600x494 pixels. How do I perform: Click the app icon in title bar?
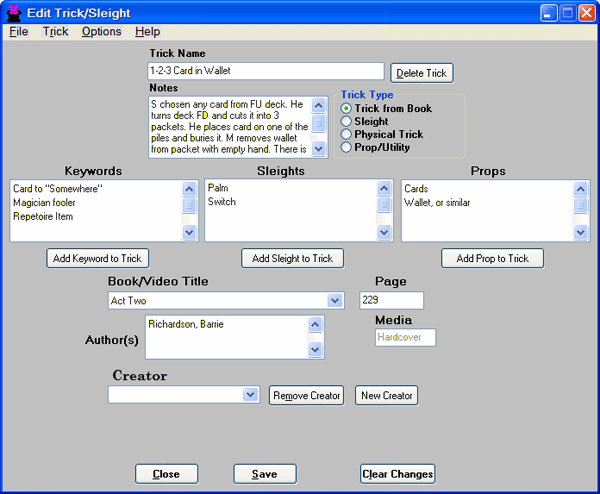[14, 12]
